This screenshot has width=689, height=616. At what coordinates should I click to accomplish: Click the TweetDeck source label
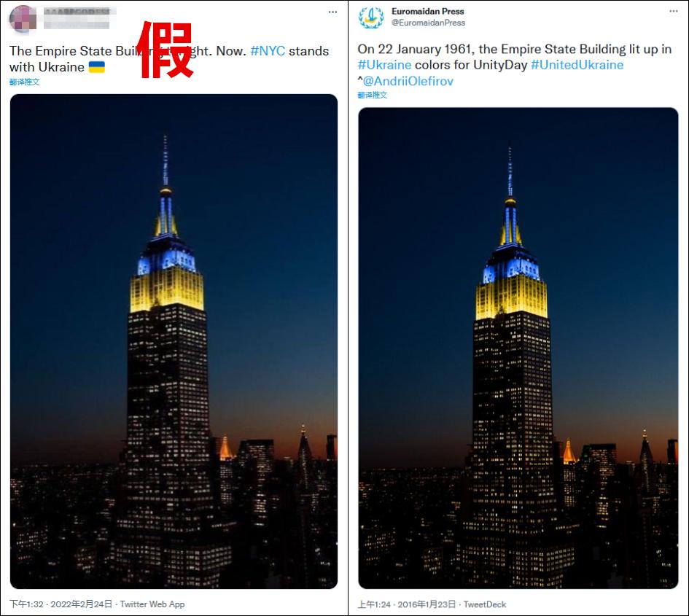485,604
